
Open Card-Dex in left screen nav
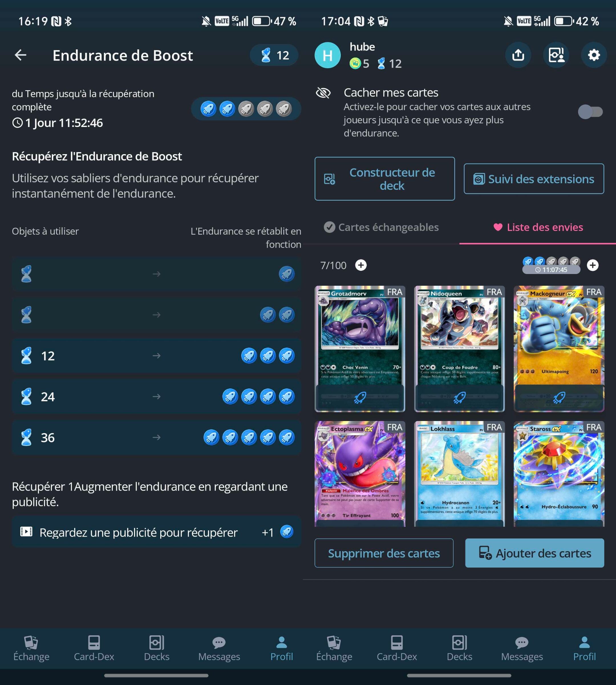pos(94,648)
